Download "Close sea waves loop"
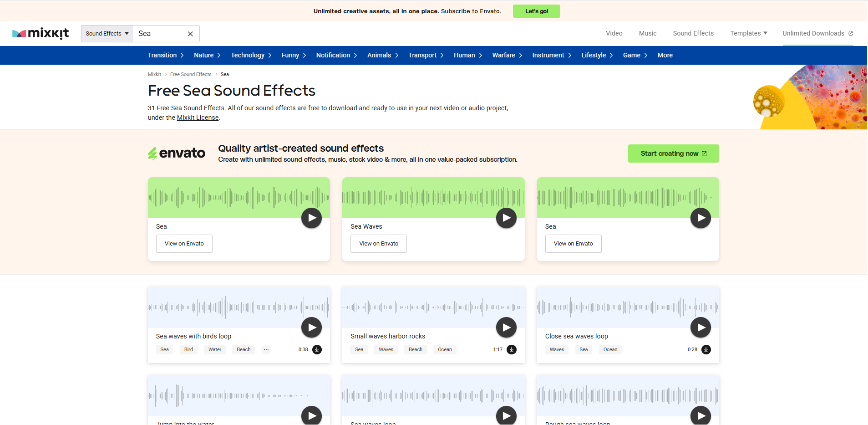Image resolution: width=868 pixels, height=425 pixels. (x=706, y=349)
